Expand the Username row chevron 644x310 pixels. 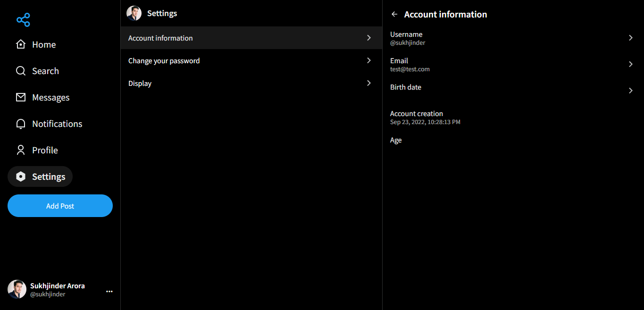coord(630,38)
